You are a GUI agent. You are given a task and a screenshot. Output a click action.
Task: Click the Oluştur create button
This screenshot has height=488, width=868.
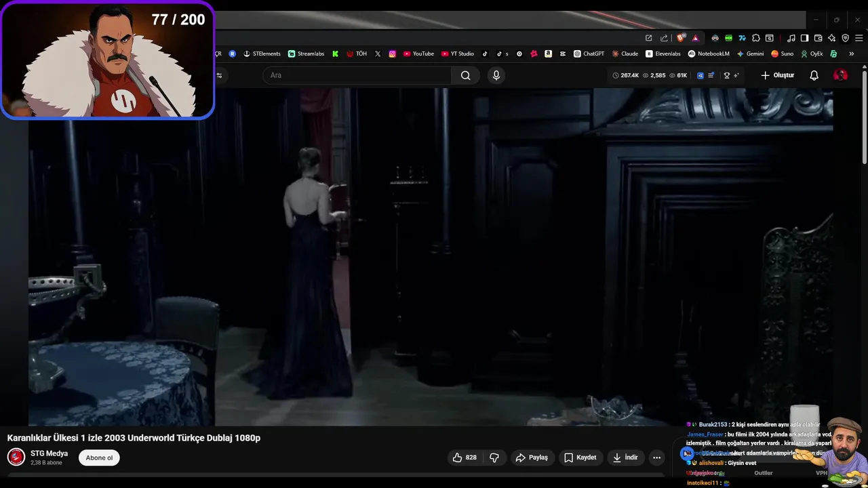click(778, 75)
